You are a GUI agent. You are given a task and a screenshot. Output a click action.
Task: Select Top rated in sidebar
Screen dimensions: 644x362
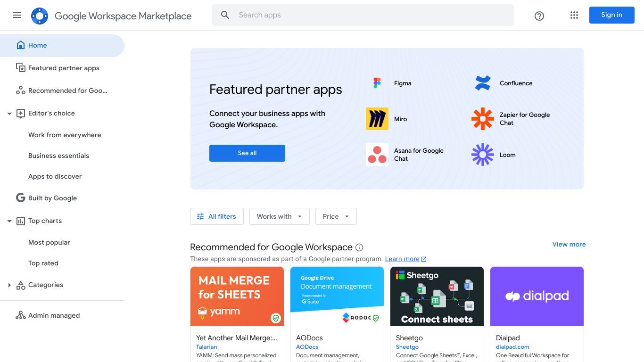43,263
